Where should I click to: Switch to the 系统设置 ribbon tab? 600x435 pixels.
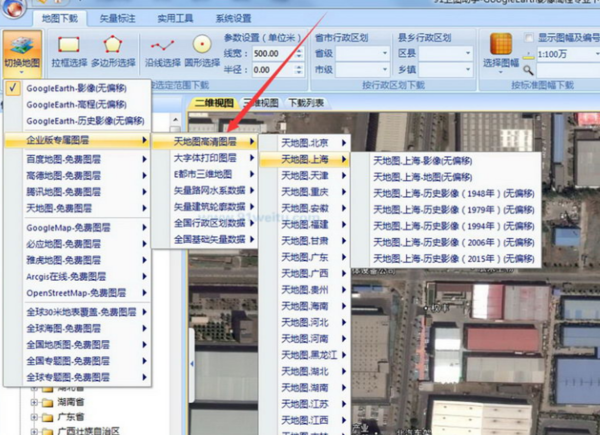point(233,18)
